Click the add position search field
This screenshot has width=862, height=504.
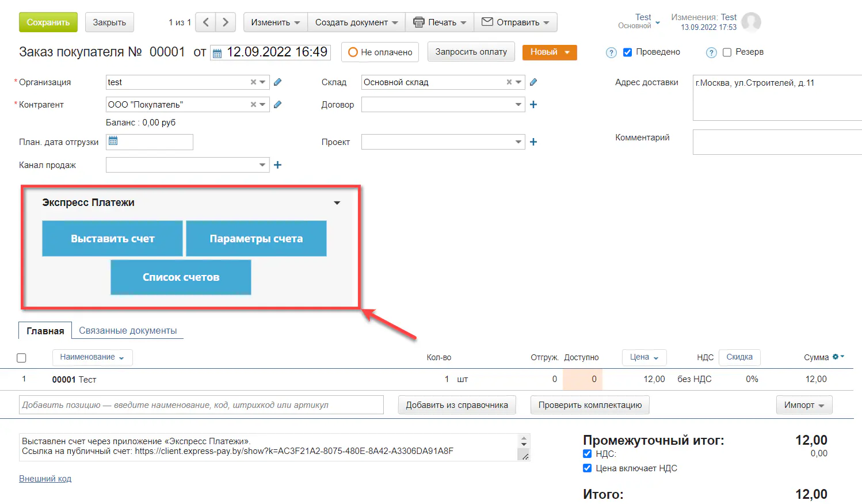(201, 405)
